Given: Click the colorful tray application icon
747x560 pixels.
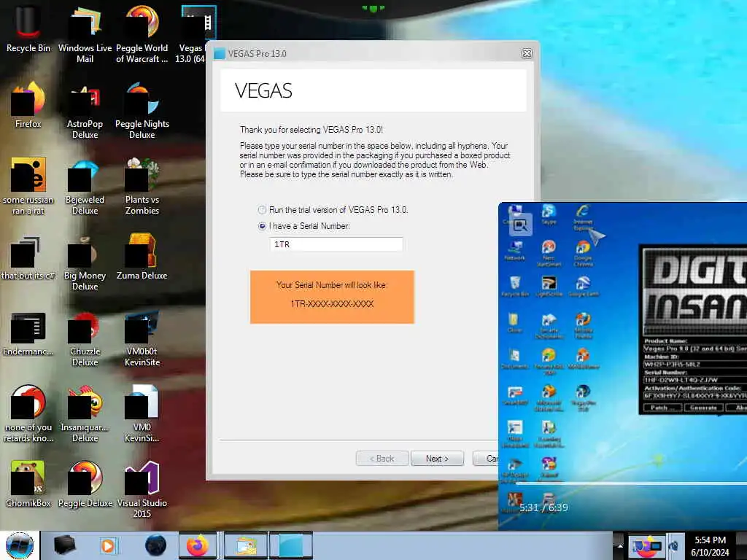Looking at the screenshot, I should pos(647,546).
